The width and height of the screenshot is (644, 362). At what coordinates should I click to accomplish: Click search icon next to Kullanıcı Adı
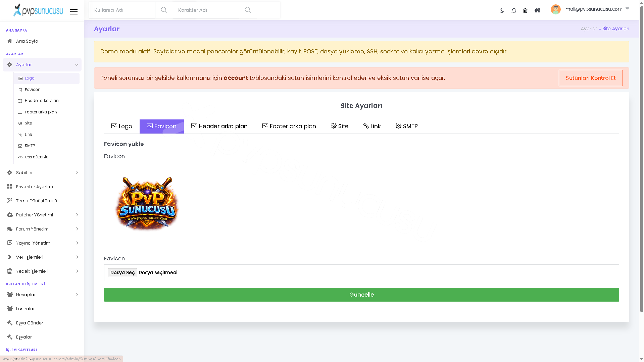[x=164, y=10]
